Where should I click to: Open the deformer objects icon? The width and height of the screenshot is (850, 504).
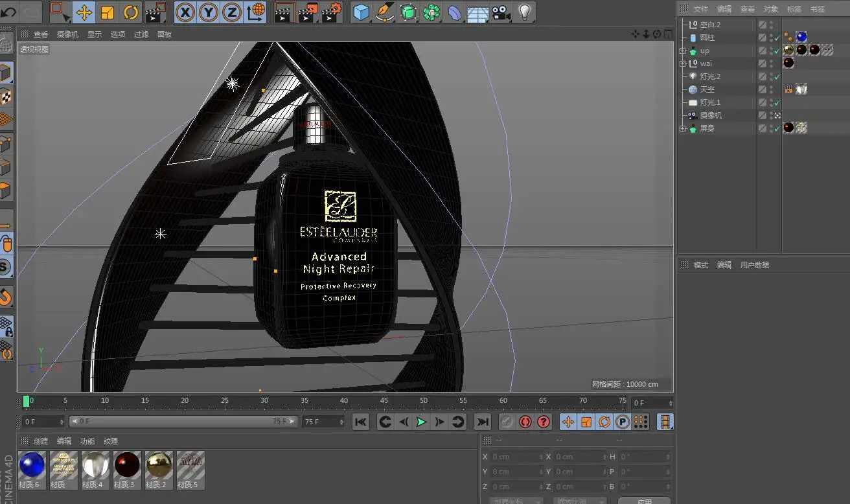(455, 12)
